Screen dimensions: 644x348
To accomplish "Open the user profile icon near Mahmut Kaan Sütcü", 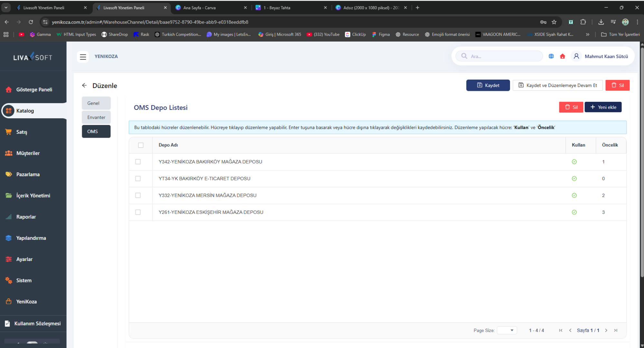I will 576,56.
